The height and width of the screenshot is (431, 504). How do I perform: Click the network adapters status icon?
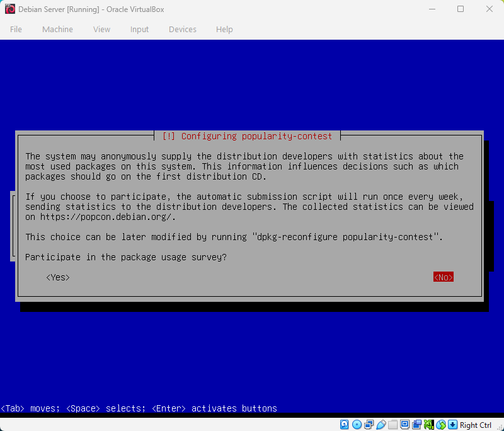pos(369,424)
